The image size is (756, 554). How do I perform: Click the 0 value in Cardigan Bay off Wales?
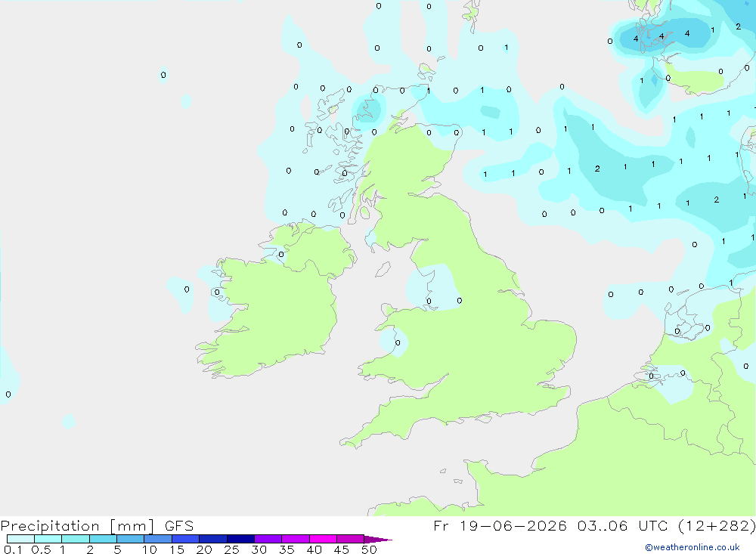tap(398, 343)
